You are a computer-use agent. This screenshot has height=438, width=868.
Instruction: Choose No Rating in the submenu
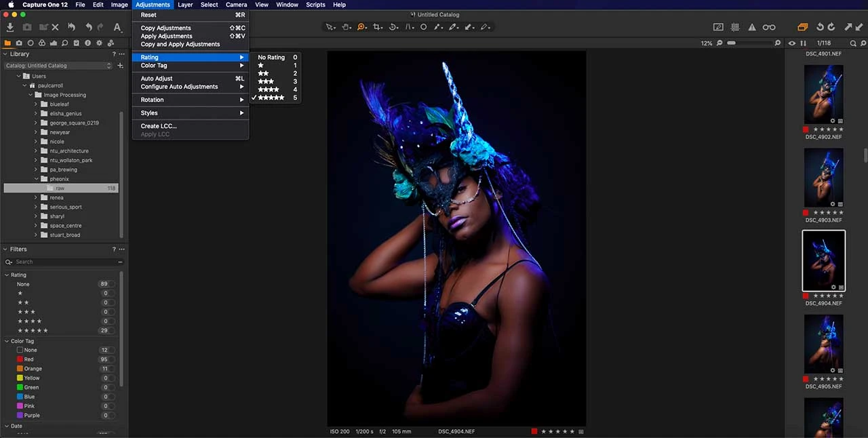pos(275,58)
